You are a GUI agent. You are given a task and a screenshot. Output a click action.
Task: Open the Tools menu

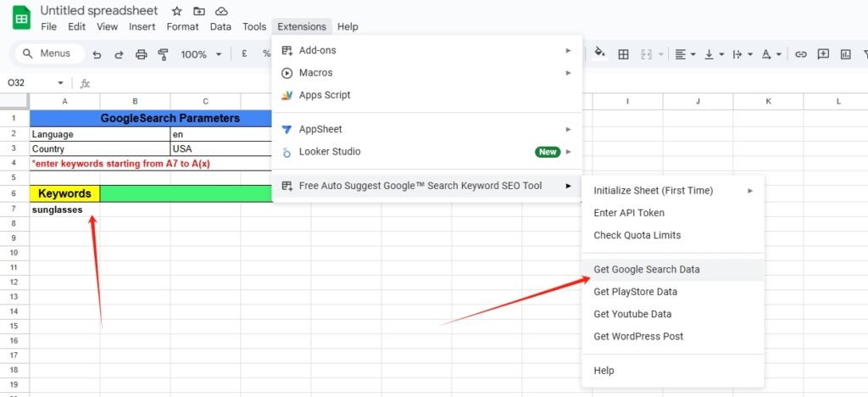click(x=254, y=26)
